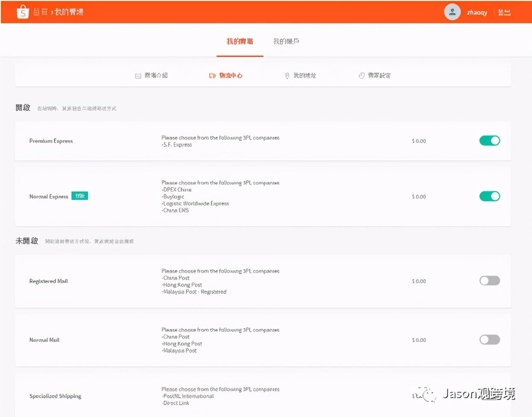Click the tag icon next to 商家设定
Screen dimensions: 532x417
click(361, 76)
